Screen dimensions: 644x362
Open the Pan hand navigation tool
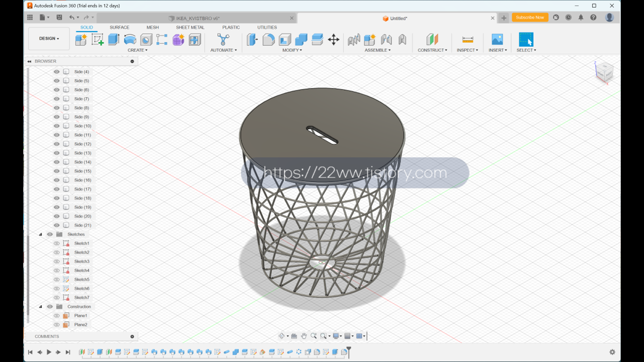304,336
